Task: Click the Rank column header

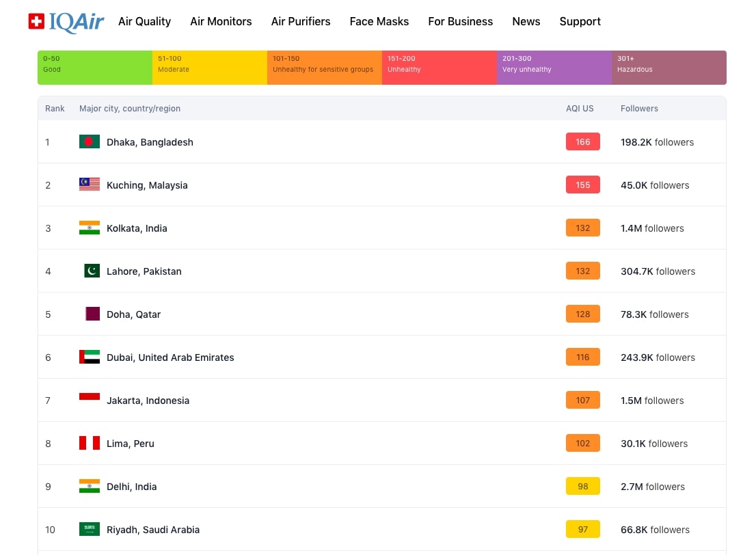Action: click(55, 109)
